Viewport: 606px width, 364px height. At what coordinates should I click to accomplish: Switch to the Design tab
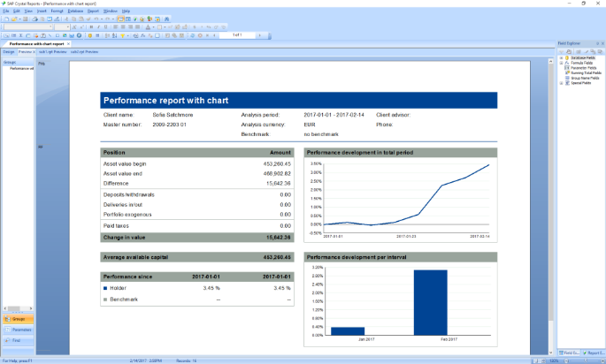point(9,51)
